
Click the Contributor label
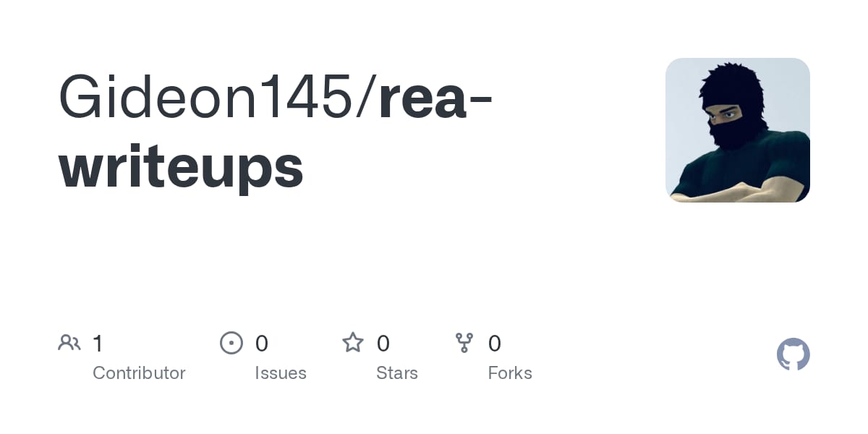tap(139, 373)
